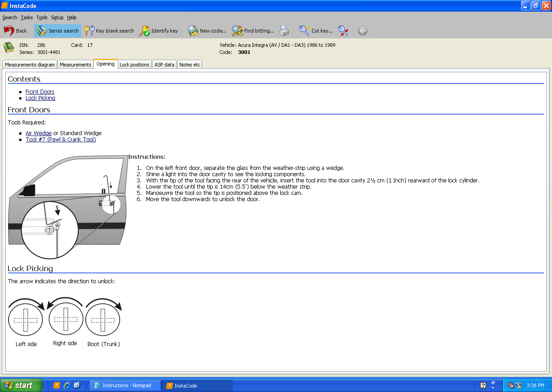Image resolution: width=552 pixels, height=392 pixels.
Task: Open the Help menu
Action: pos(72,17)
